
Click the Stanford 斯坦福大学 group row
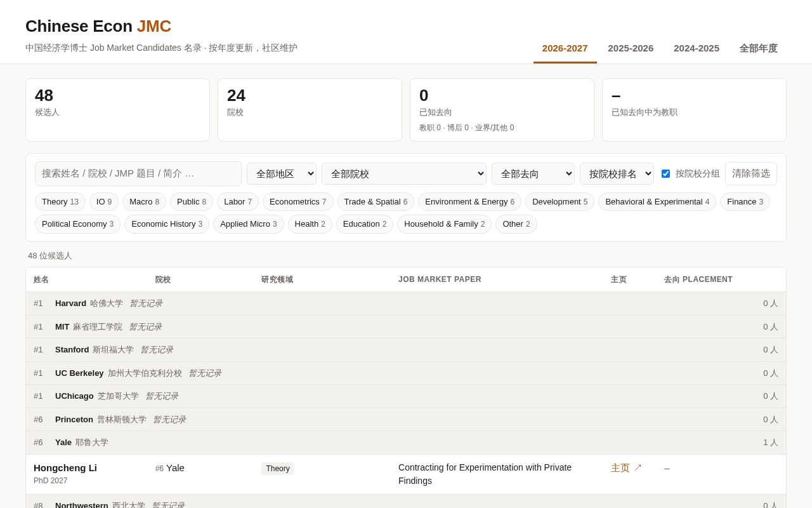pyautogui.click(x=406, y=350)
